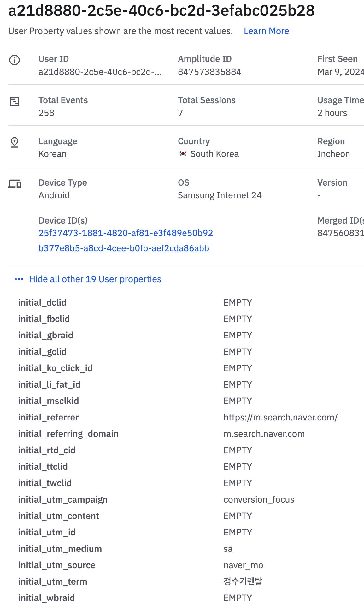Open device ID 25f37473-1881-4820-af81-e3f489e50b92
This screenshot has width=364, height=608.
coord(126,233)
